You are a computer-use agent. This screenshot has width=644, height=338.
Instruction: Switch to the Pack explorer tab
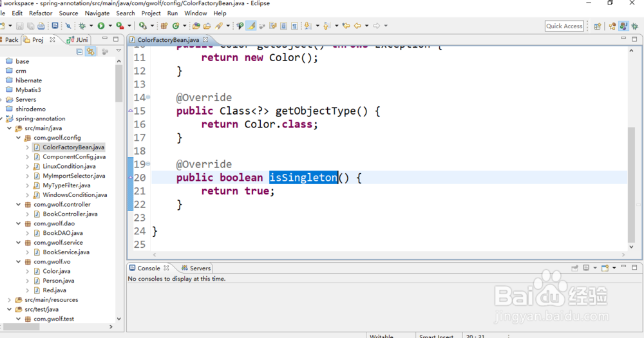(x=10, y=40)
